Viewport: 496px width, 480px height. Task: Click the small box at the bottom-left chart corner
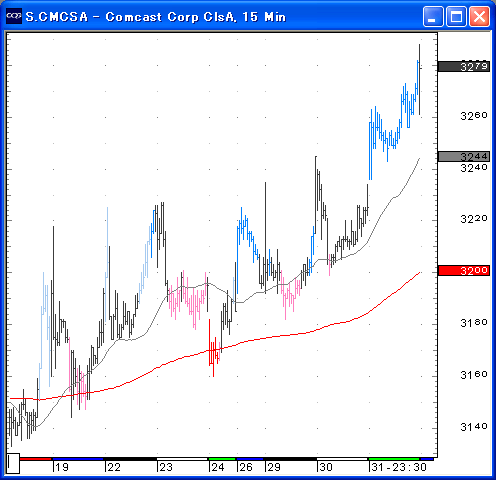[x=13, y=463]
